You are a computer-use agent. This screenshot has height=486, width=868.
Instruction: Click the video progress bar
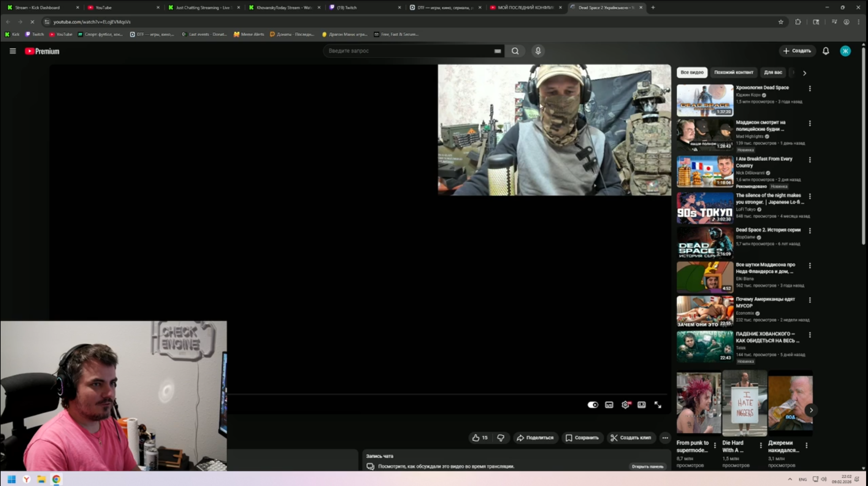(438, 394)
